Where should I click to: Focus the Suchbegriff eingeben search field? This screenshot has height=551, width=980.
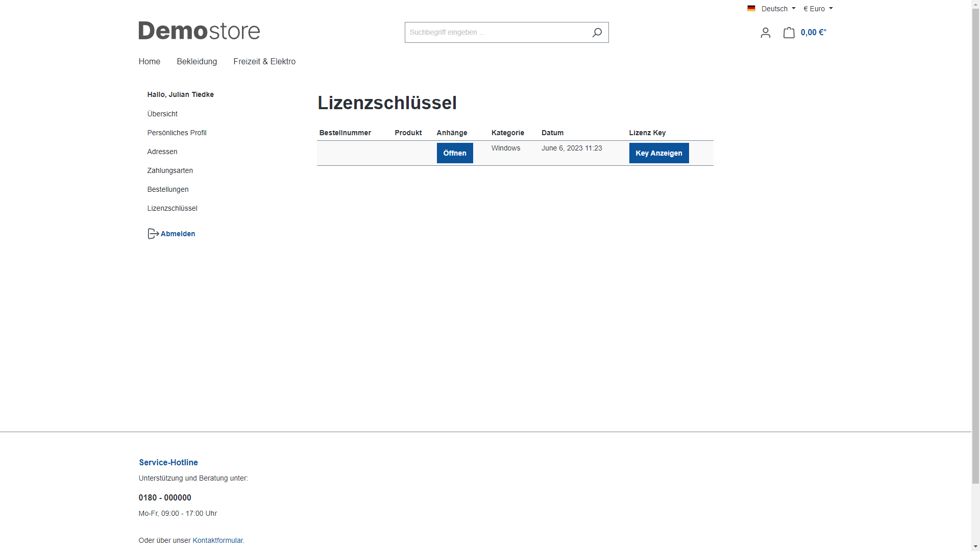495,33
